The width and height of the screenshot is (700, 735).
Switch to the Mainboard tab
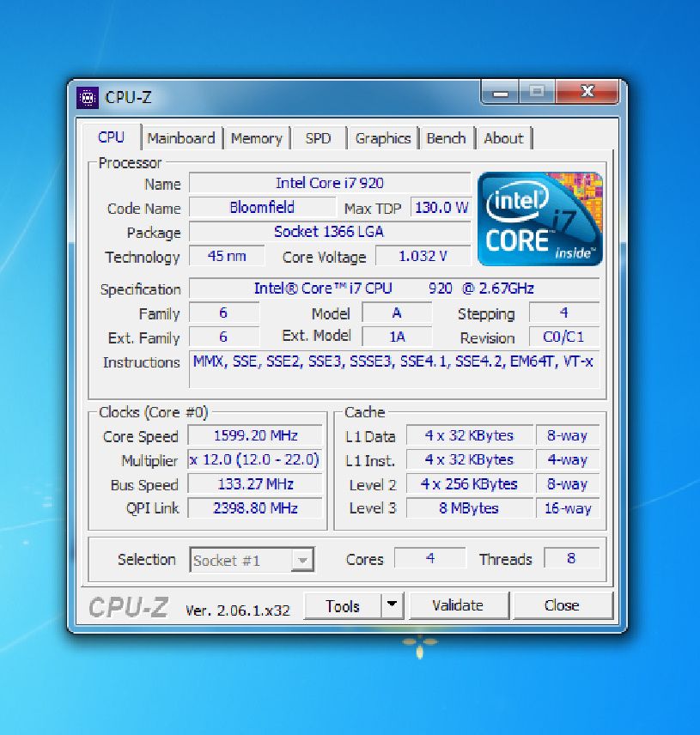[x=181, y=138]
